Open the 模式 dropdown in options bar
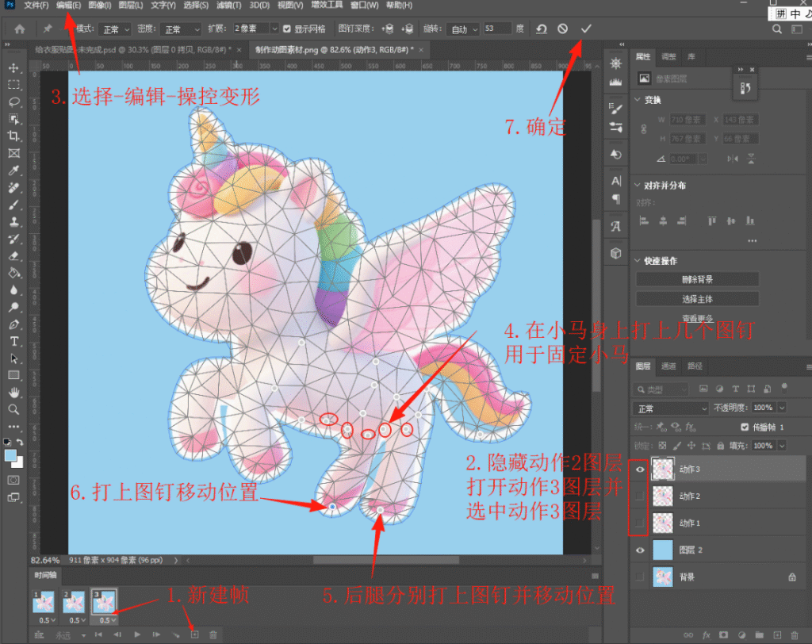812x644 pixels. click(x=114, y=29)
